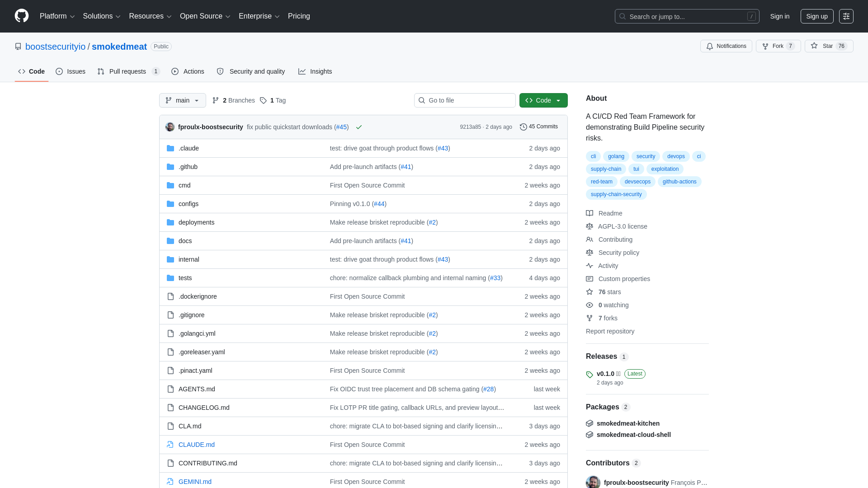Open the Code tab

pyautogui.click(x=32, y=71)
